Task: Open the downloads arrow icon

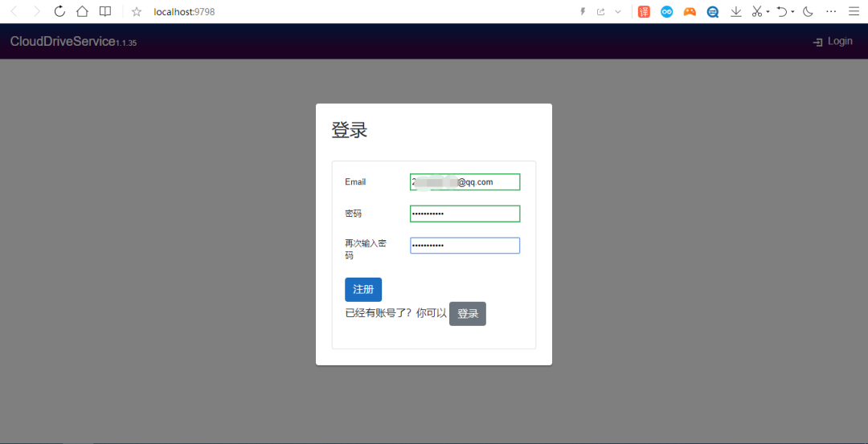Action: pyautogui.click(x=735, y=12)
